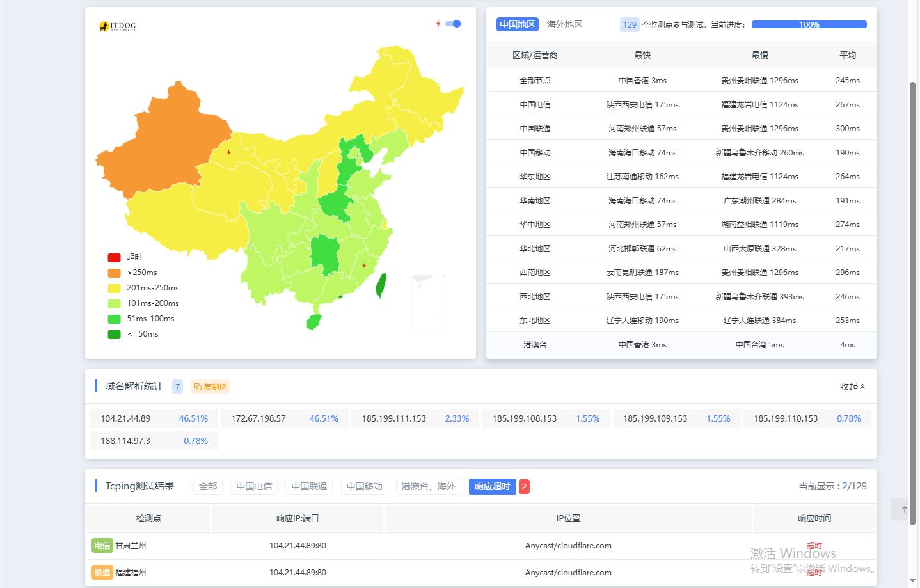Click the 平均 column header
The width and height of the screenshot is (920, 588).
848,55
